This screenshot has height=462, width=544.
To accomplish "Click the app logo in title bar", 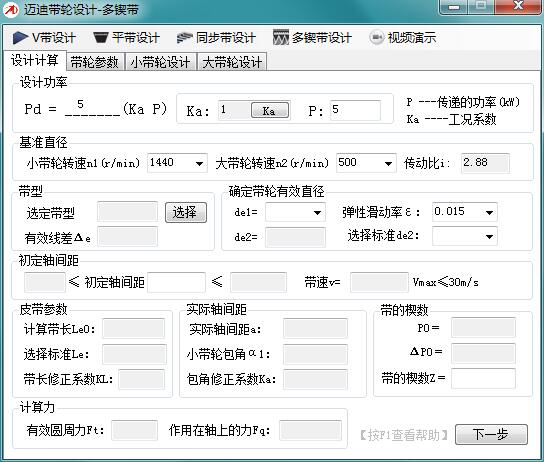I will point(11,10).
